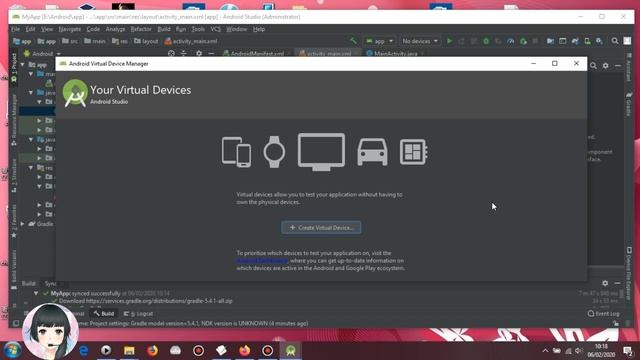640x360 pixels.
Task: Click Android Studio icon in Windows taskbar
Action: point(291,351)
